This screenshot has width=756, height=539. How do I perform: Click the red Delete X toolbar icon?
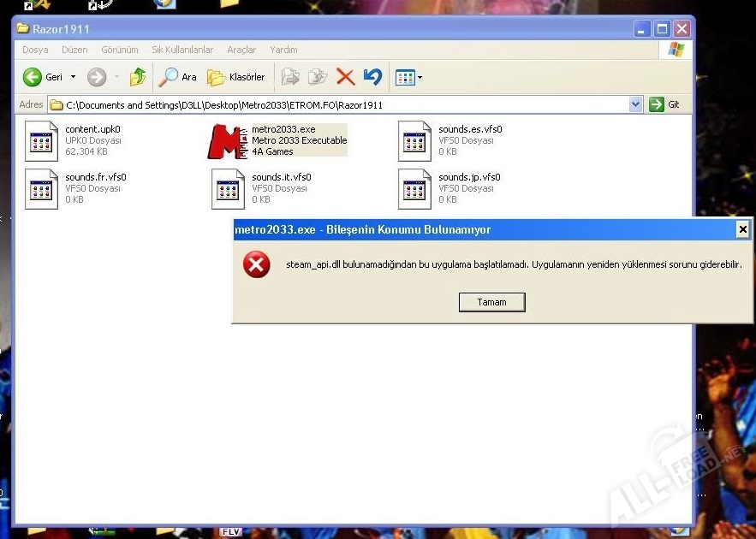[345, 77]
